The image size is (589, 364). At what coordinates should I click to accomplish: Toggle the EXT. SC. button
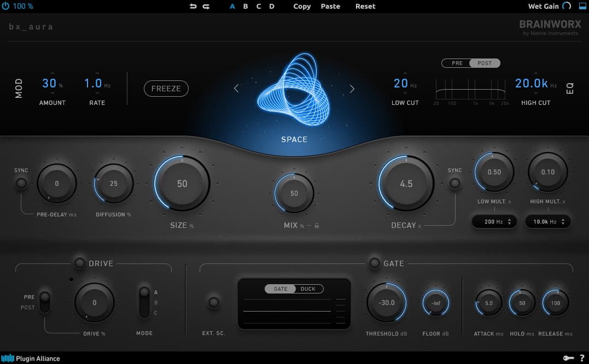[214, 302]
